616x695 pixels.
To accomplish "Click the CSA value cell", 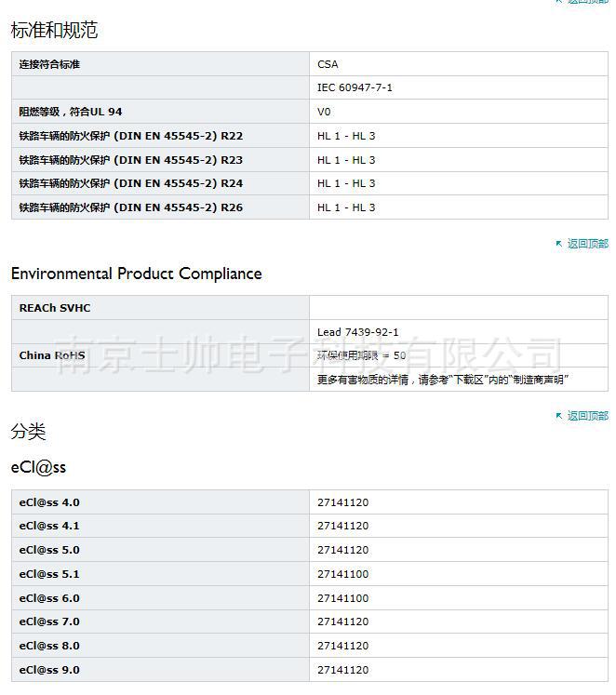I will 328,64.
